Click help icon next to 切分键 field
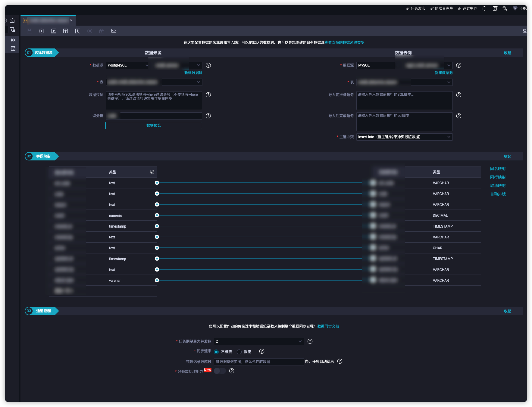This screenshot has height=407, width=532. pyautogui.click(x=208, y=116)
